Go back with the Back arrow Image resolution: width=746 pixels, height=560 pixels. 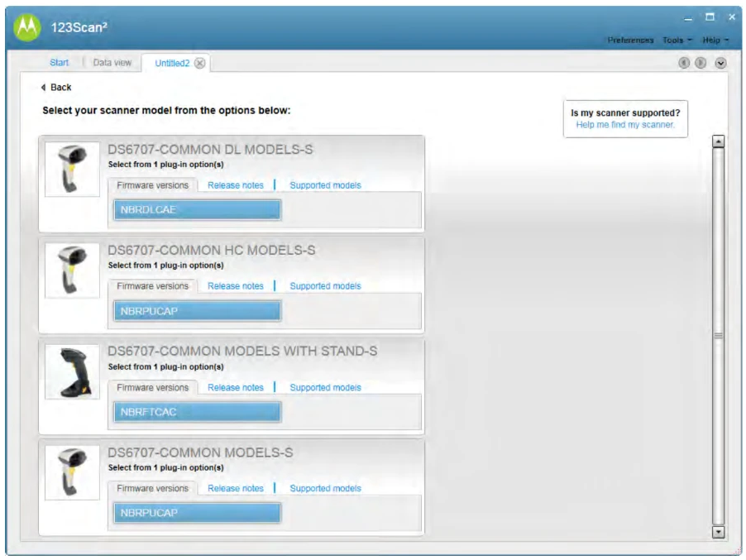click(x=56, y=87)
